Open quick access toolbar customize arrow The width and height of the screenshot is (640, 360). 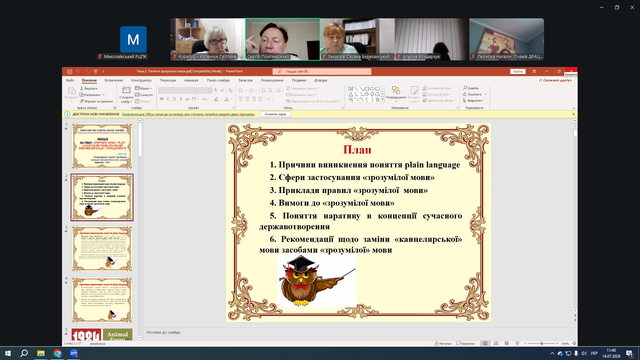pos(103,71)
